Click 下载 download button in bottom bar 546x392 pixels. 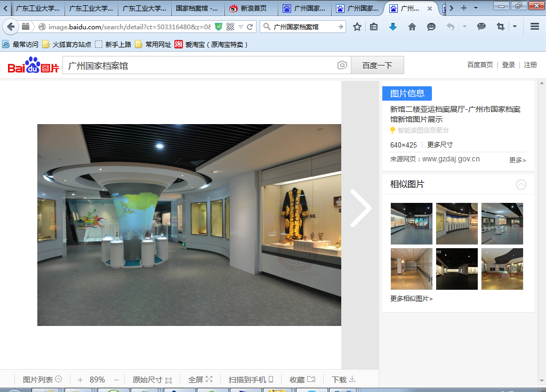[x=343, y=380]
